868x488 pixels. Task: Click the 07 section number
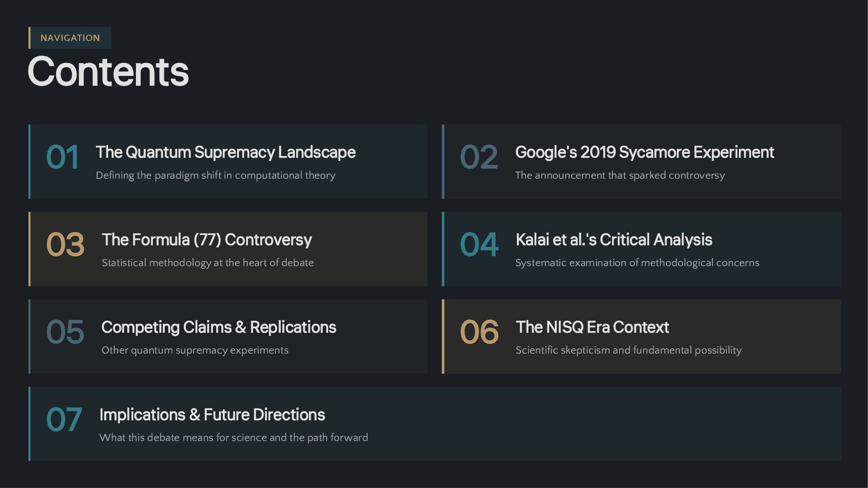64,419
